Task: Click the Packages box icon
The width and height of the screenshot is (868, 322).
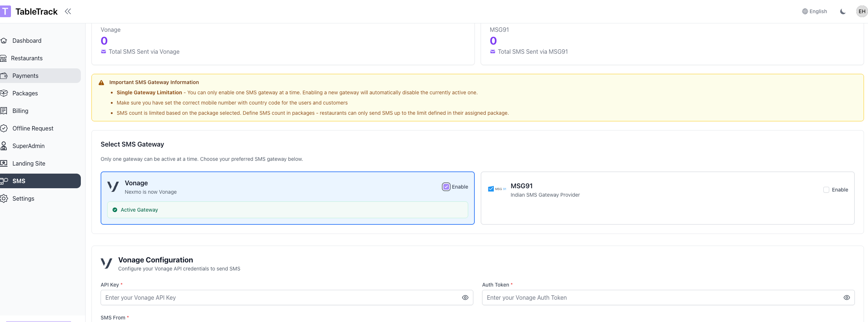Action: coord(4,93)
